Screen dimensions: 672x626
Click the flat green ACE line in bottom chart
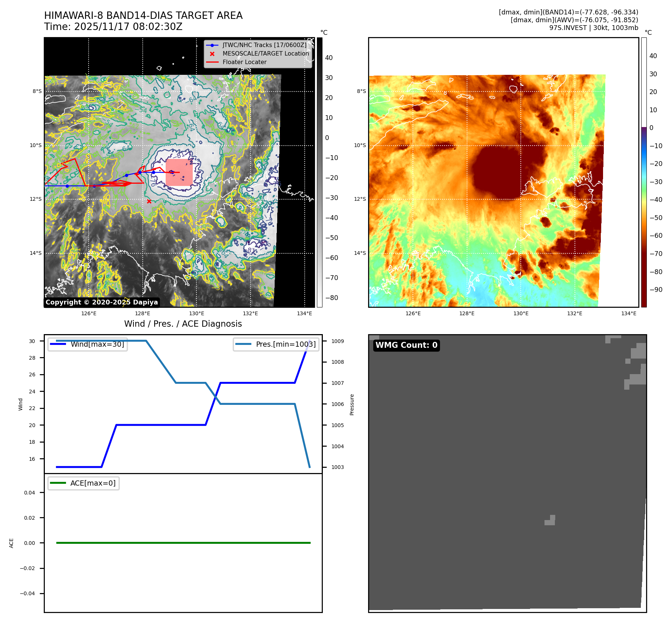coord(183,543)
